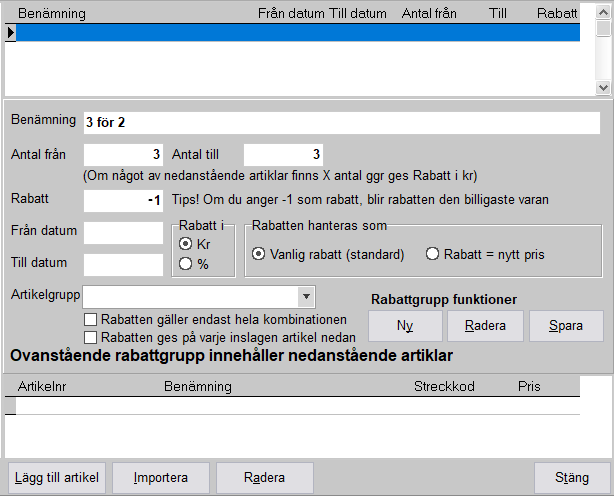Focus the Antal från input field
This screenshot has width=614, height=496.
(123, 155)
